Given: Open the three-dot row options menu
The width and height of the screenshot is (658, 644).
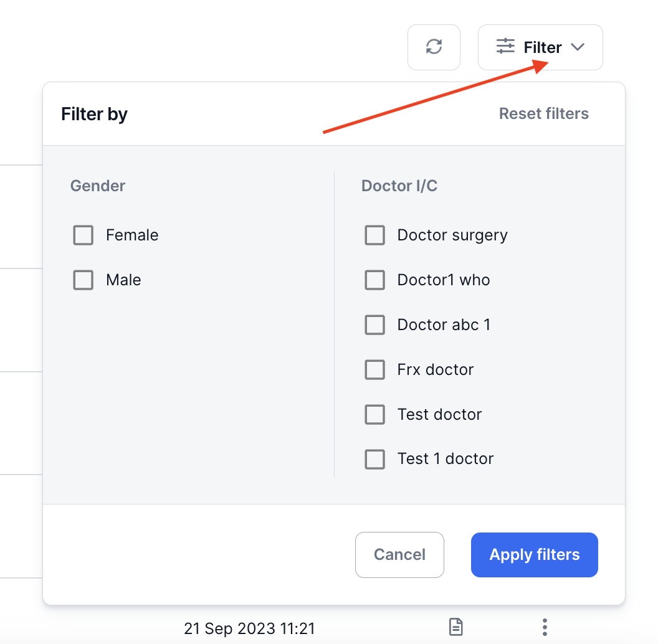Looking at the screenshot, I should [x=545, y=627].
